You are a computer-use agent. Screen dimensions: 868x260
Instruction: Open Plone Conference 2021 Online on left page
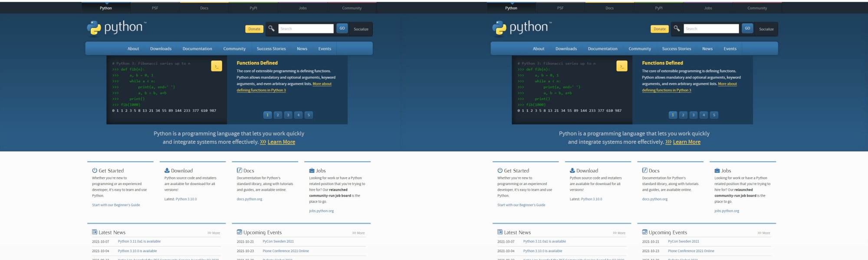286,251
